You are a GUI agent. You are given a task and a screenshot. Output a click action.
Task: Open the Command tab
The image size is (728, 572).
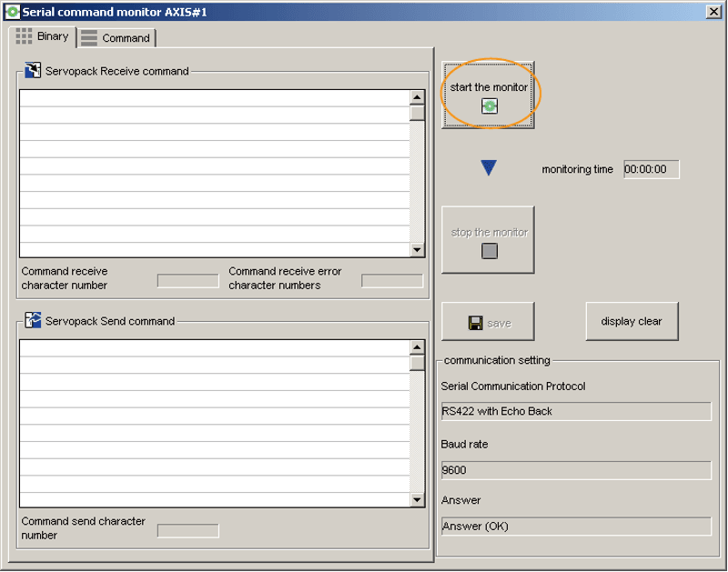pyautogui.click(x=116, y=38)
